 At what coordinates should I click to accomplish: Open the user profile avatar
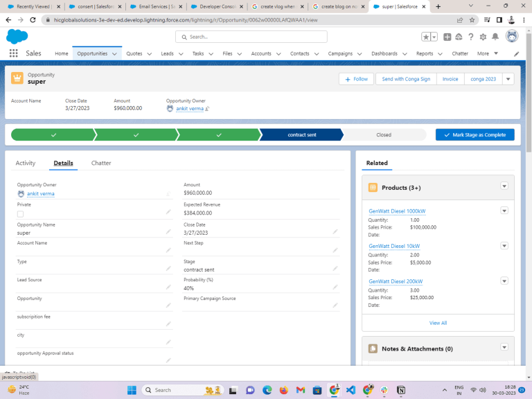click(512, 36)
